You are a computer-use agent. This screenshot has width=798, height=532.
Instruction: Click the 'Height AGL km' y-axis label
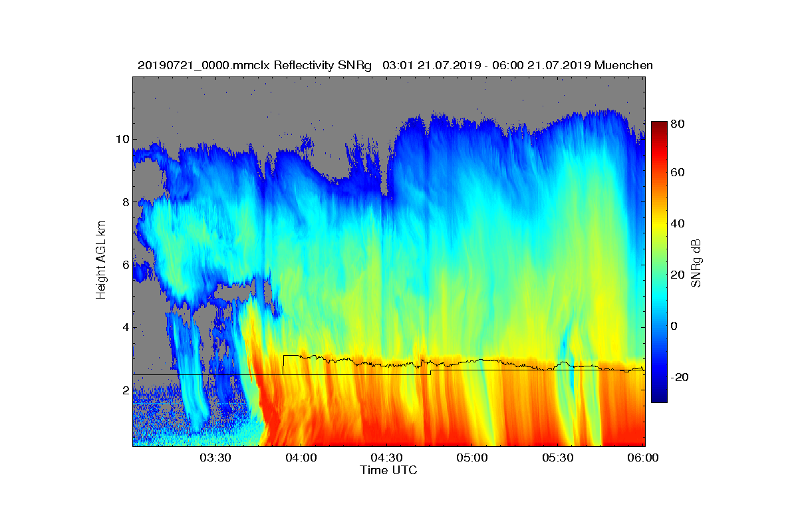coord(101,260)
